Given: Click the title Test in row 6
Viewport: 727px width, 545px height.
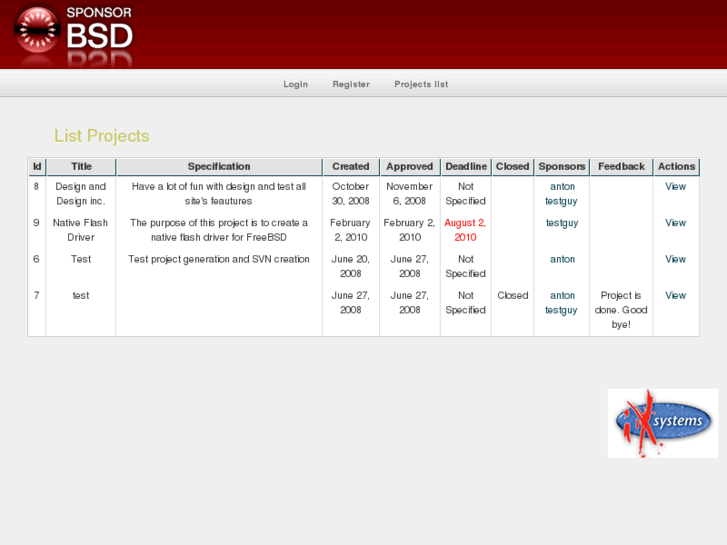Looking at the screenshot, I should [x=81, y=259].
